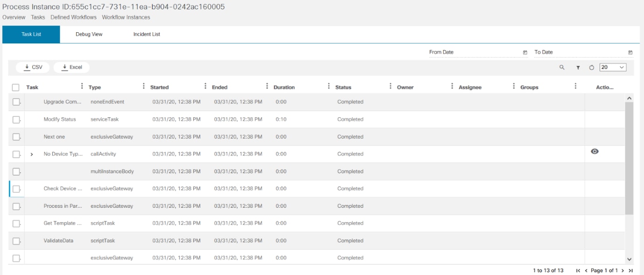The image size is (644, 275).
Task: Click the table's vertical scrollbar down arrow
Action: pyautogui.click(x=629, y=259)
